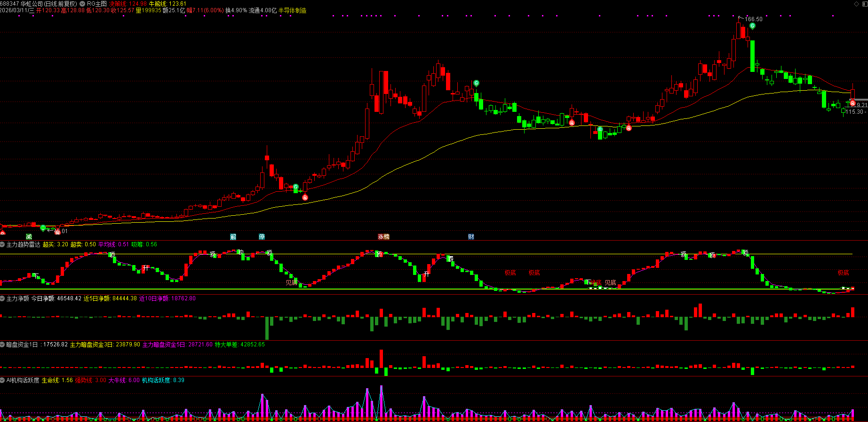Viewport: 868px width, 422px height.
Task: Open the 暗盘资金1日 indicator menu arrow
Action: click(2, 344)
